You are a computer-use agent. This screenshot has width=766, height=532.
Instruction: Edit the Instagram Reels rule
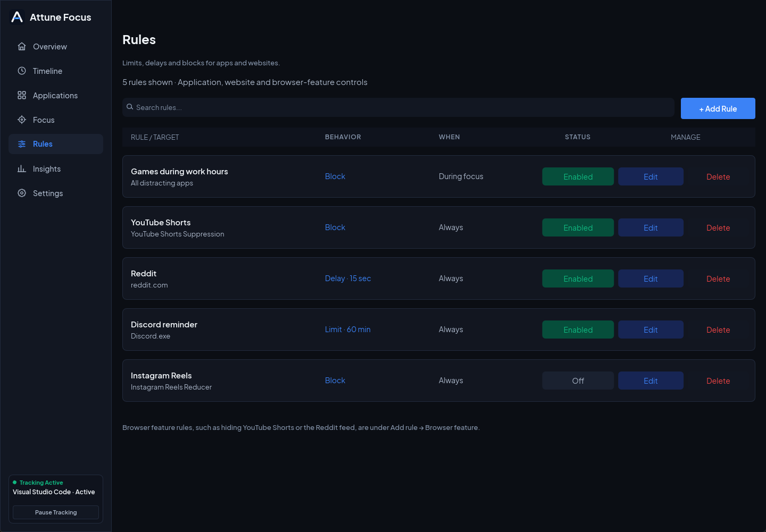pos(651,381)
